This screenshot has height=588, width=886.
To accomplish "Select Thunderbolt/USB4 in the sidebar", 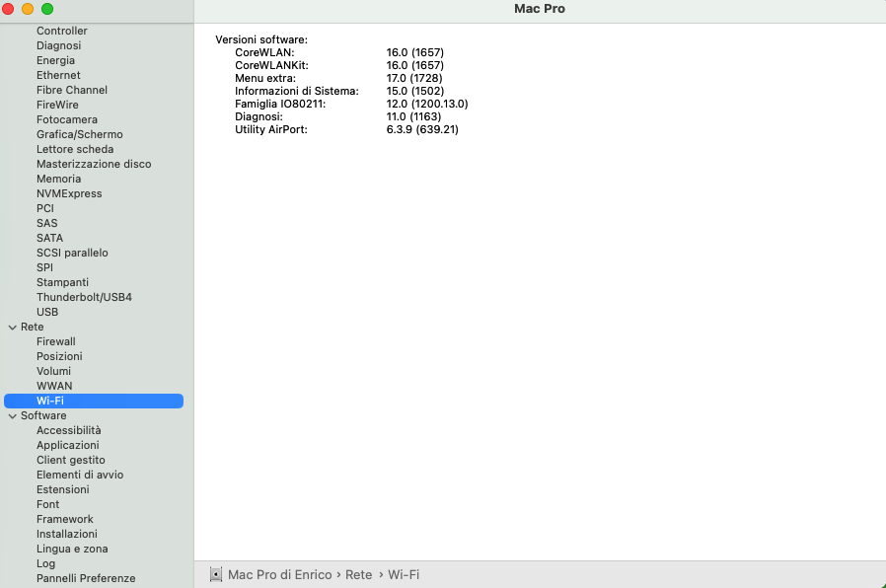I will pos(84,297).
